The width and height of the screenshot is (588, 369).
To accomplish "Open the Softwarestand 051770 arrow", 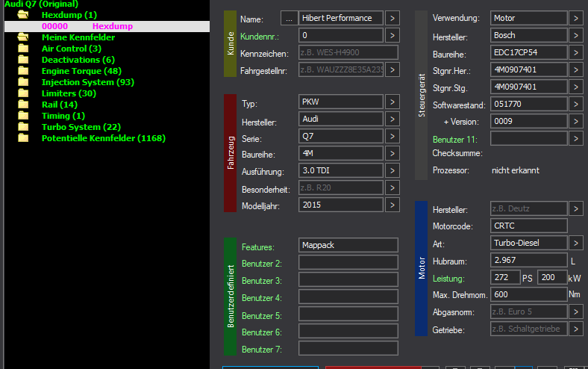I will (x=576, y=104).
